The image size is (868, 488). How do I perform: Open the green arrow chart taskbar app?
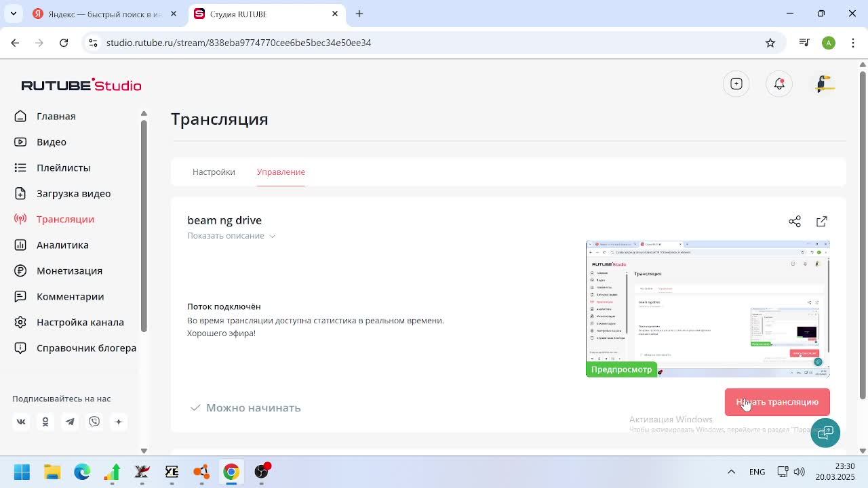pyautogui.click(x=112, y=472)
